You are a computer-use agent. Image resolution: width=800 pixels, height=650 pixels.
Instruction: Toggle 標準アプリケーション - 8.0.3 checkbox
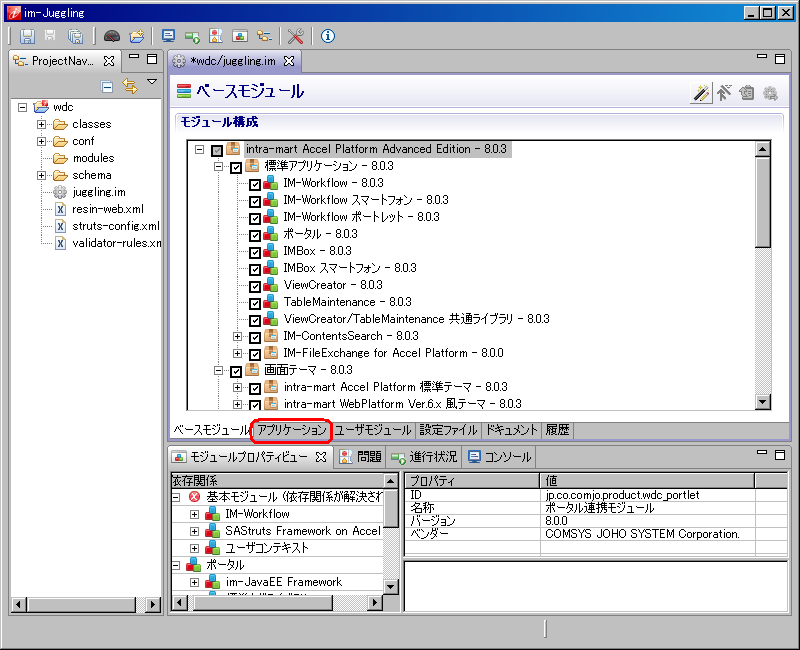[x=236, y=167]
